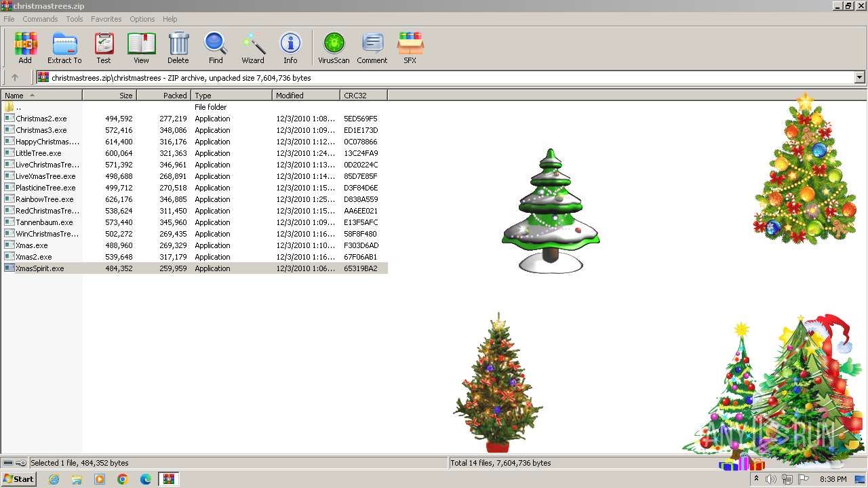Sort by the Packed column header
The height and width of the screenshot is (488, 868).
click(x=164, y=96)
